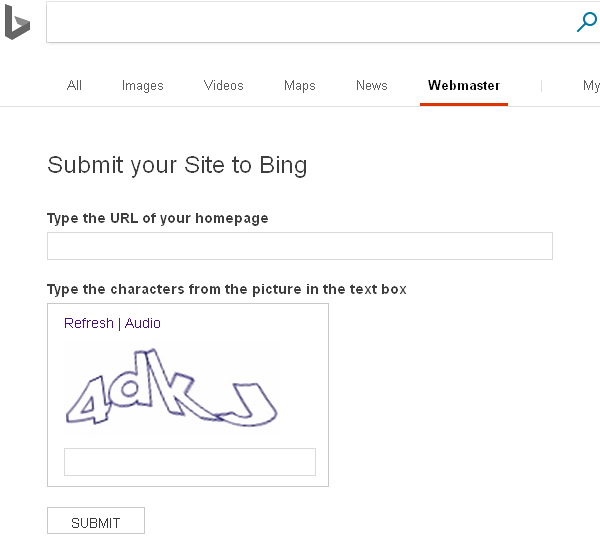The image size is (600, 540).
Task: Click the 'Type the URL of your homepage' label
Action: [x=157, y=218]
